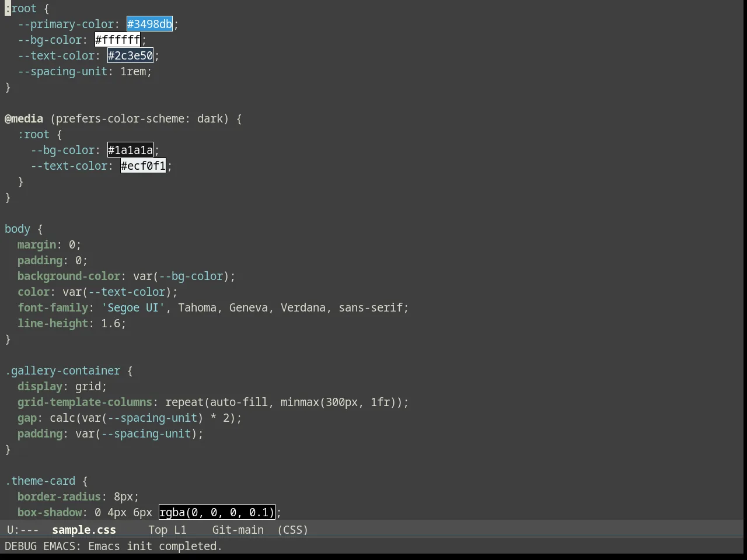Click the '@media' keyword
This screenshot has width=747, height=560.
pos(24,118)
